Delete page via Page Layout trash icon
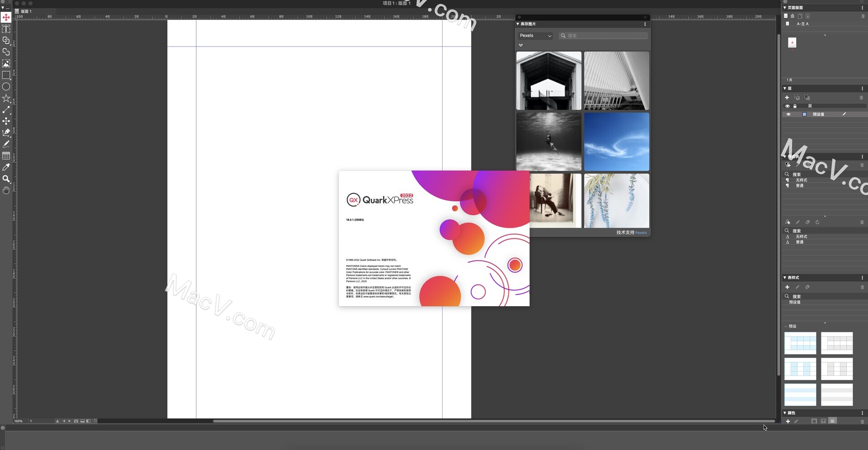 click(863, 16)
